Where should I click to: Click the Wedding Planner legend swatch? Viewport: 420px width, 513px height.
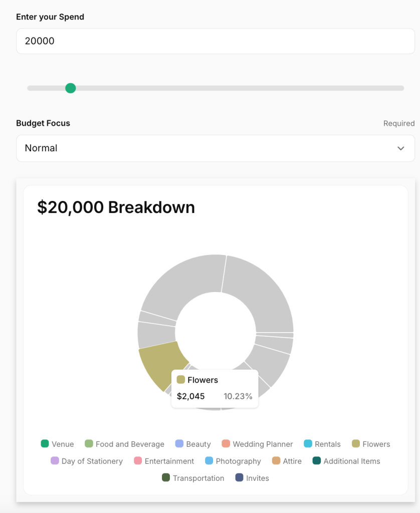click(226, 444)
